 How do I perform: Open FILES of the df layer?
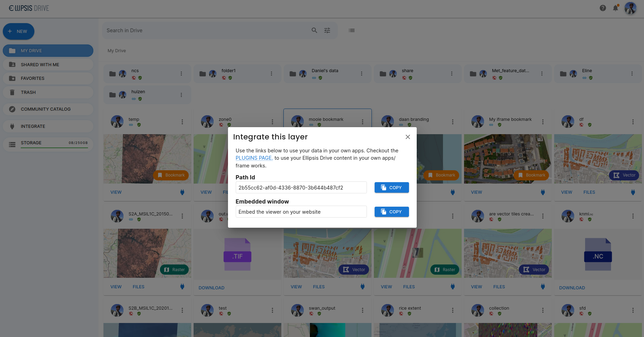pos(589,192)
